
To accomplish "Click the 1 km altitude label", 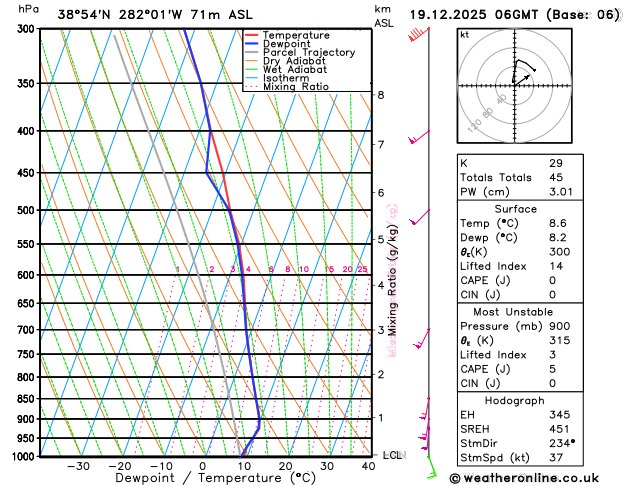I will point(381,417).
